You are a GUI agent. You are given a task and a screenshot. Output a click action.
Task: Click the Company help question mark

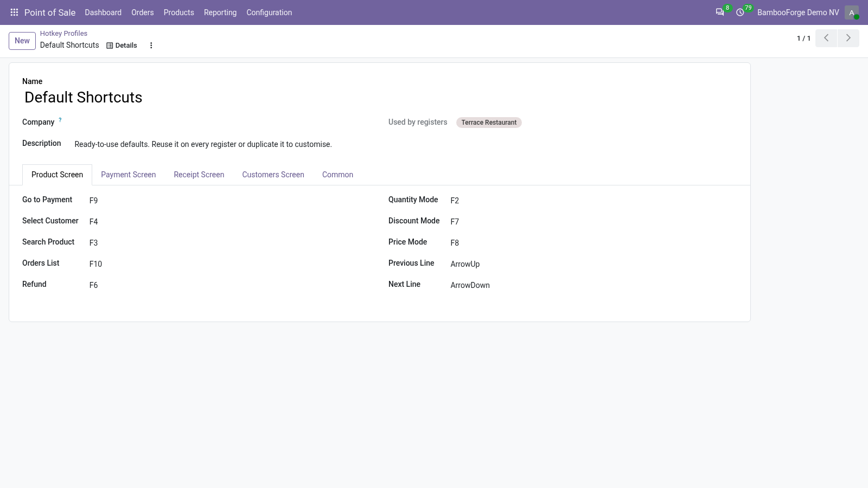pos(60,120)
